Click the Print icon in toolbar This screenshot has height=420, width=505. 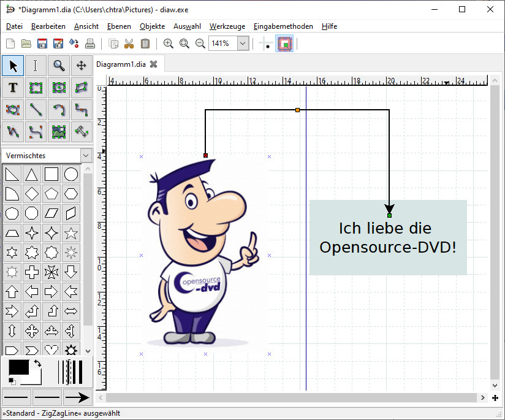click(x=90, y=44)
